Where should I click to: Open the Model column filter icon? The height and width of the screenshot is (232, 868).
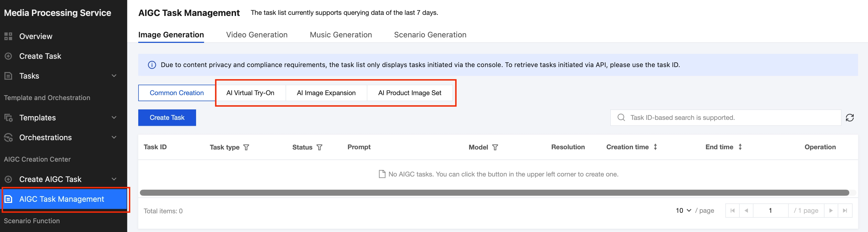click(495, 147)
